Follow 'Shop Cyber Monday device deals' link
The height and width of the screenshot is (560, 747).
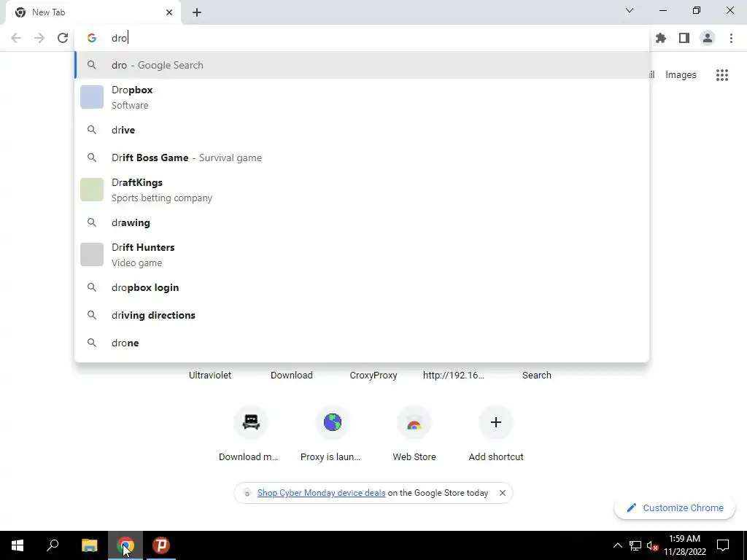pos(321,493)
